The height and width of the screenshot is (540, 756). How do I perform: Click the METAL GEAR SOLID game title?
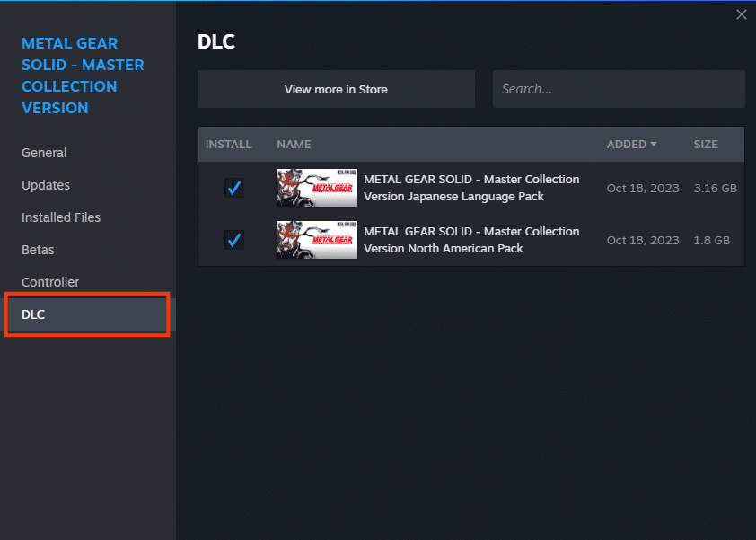pos(83,75)
